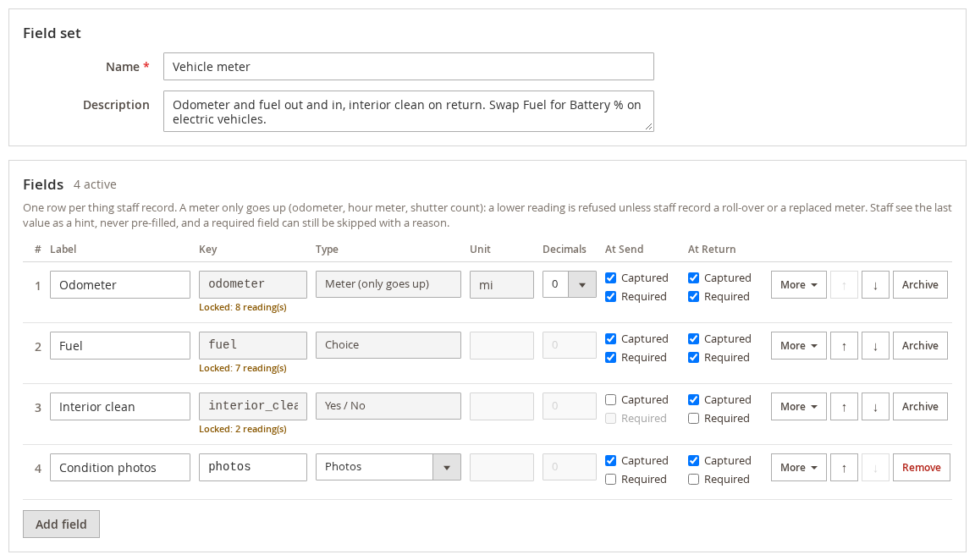Click the photos key input
The height and width of the screenshot is (560, 975).
coord(253,468)
